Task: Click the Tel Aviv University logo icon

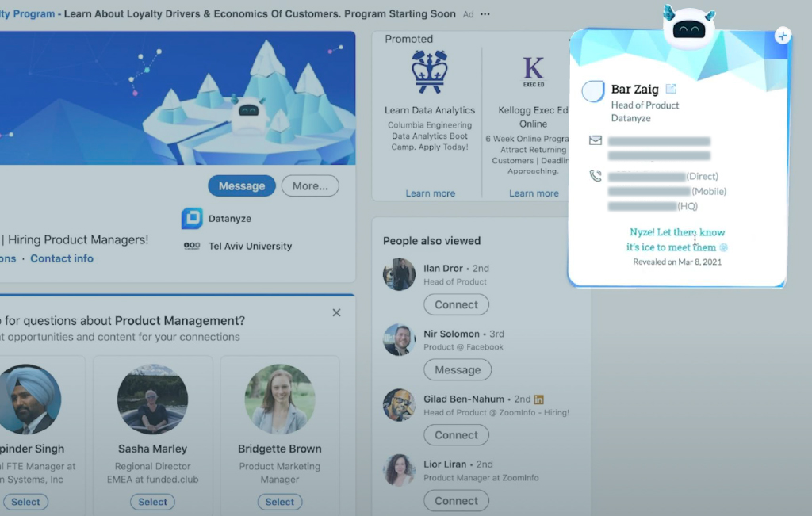Action: [192, 246]
